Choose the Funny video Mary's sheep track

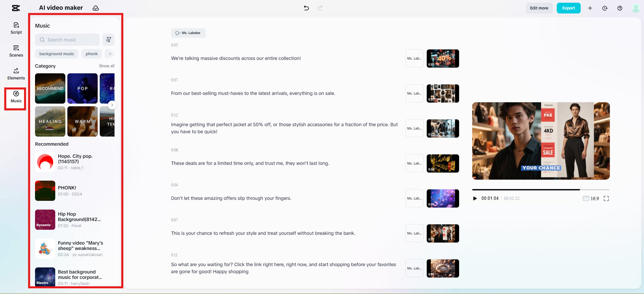click(x=75, y=249)
